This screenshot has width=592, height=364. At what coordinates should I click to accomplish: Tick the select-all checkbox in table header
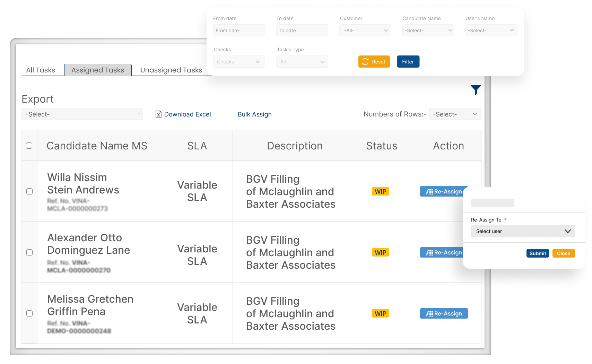[29, 146]
